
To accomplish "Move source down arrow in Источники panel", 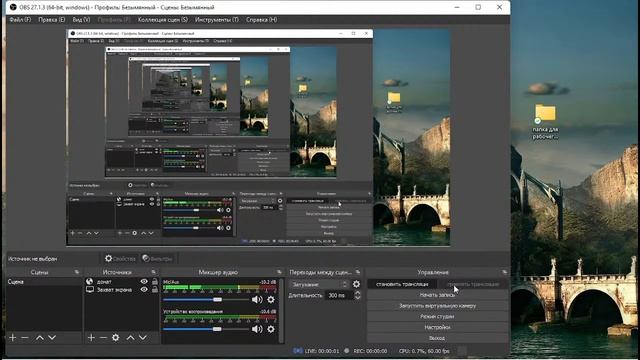I will (x=142, y=338).
